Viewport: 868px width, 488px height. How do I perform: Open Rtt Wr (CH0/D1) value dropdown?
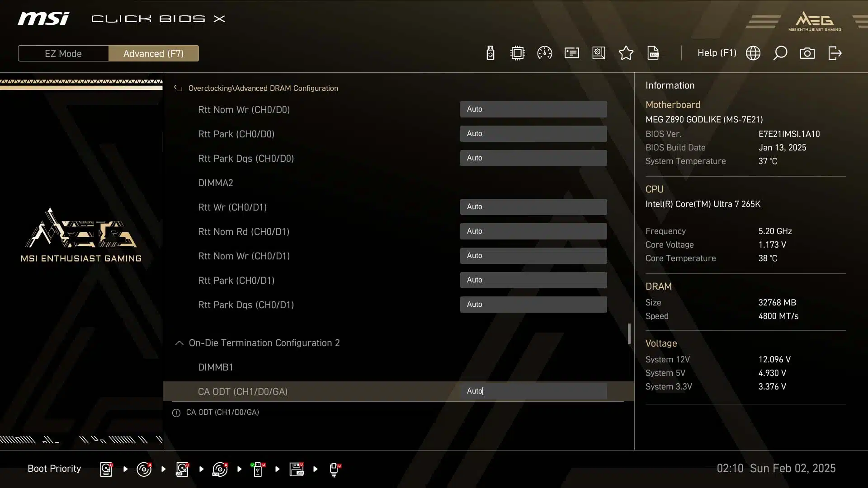click(x=533, y=207)
